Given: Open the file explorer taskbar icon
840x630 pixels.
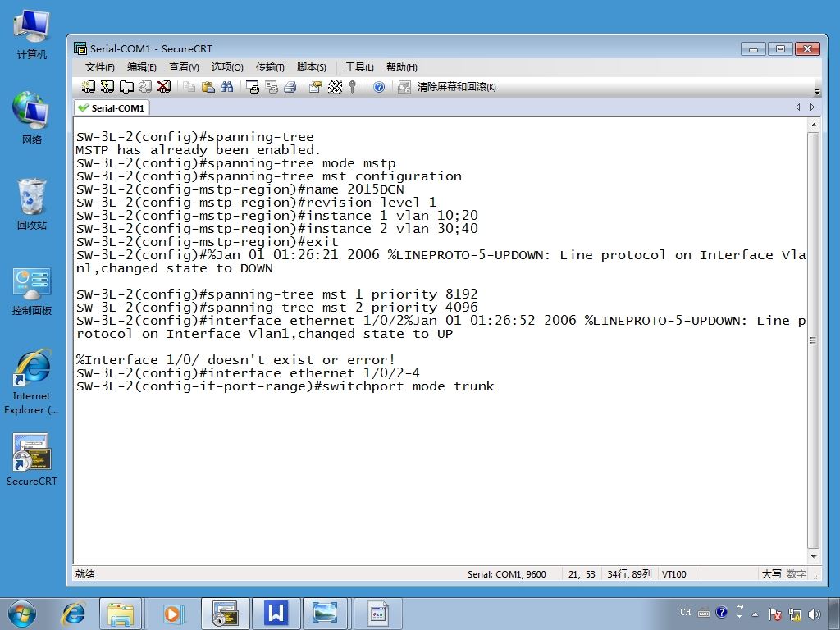Looking at the screenshot, I should pyautogui.click(x=121, y=614).
